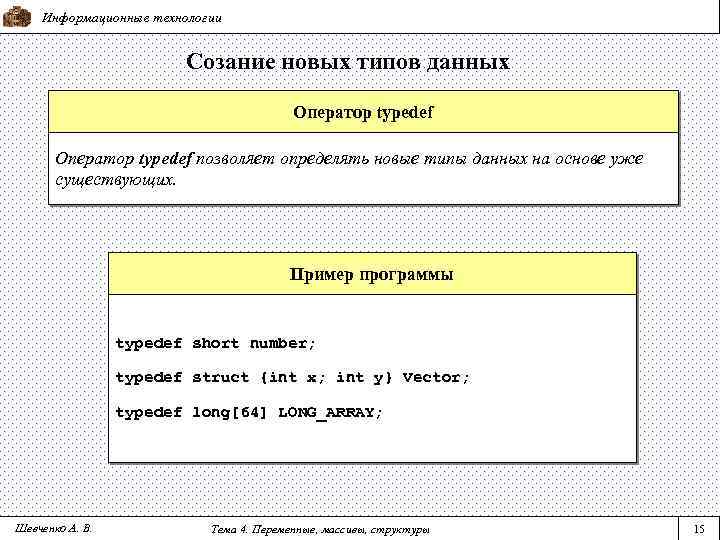This screenshot has height=540, width=720.
Task: Click the header text 'Информационные технологии'
Action: (x=132, y=18)
